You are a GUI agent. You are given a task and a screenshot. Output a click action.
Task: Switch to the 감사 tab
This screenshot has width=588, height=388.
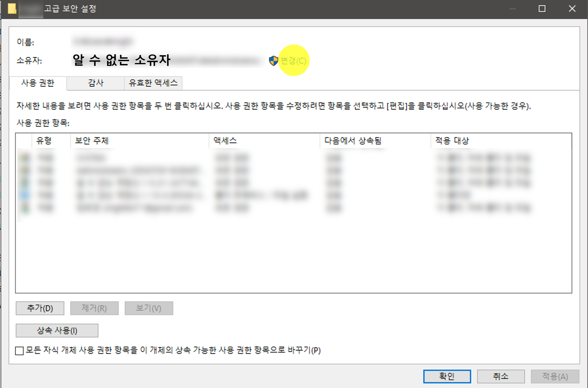(95, 83)
